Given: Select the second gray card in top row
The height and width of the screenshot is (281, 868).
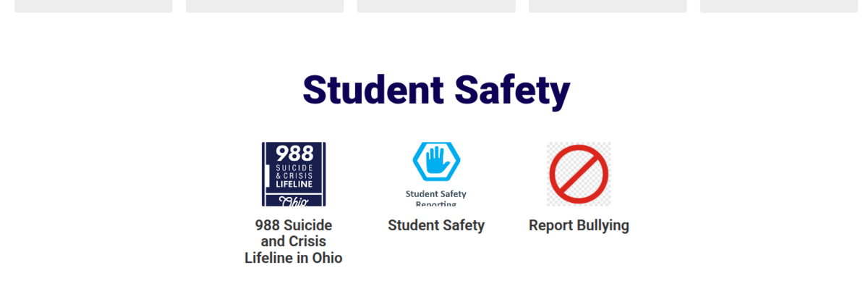Looking at the screenshot, I should [x=265, y=6].
